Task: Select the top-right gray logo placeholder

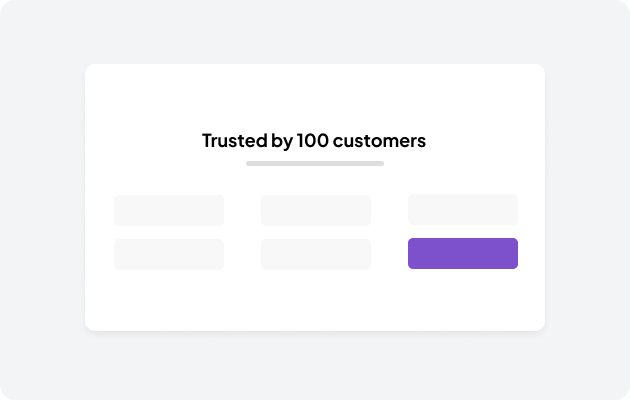Action: [462, 210]
